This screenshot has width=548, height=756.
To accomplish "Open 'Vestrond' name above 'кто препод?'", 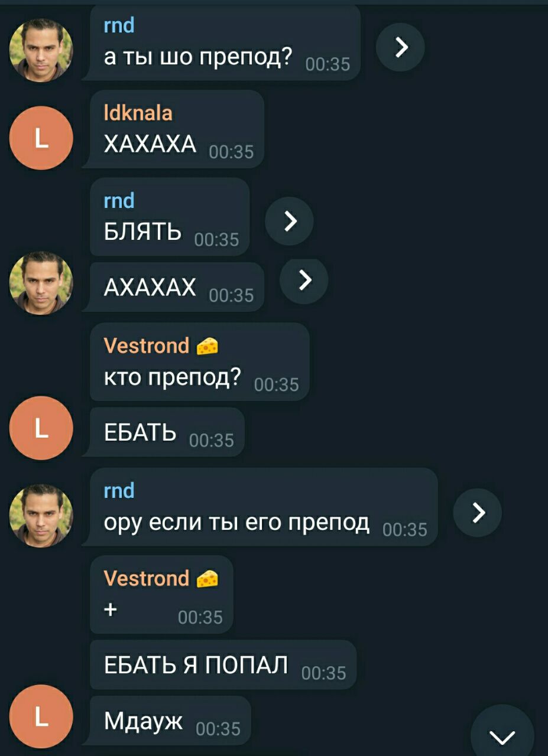I will click(147, 345).
